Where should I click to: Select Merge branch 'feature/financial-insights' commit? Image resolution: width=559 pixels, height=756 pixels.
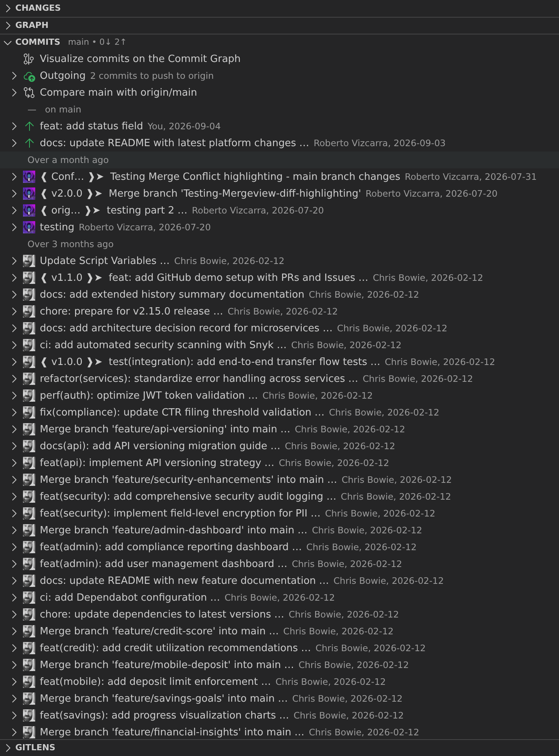coord(279,732)
